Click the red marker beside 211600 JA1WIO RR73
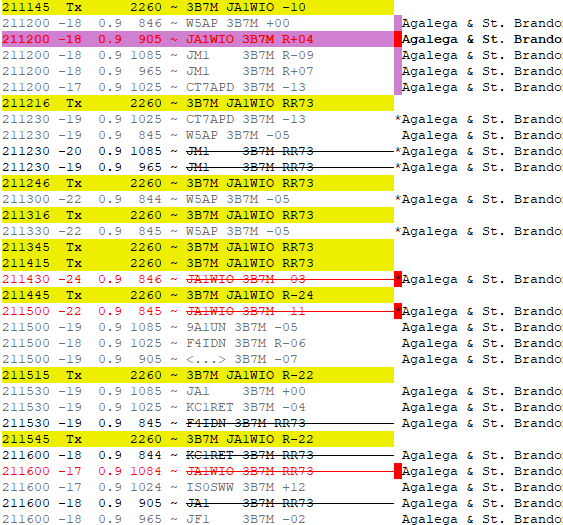 (x=398, y=471)
